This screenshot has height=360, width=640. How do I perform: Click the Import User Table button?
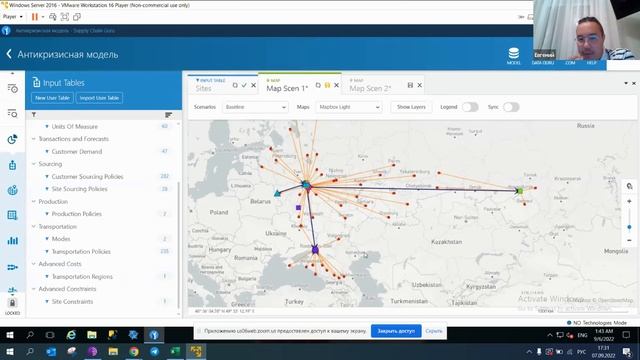[x=99, y=98]
